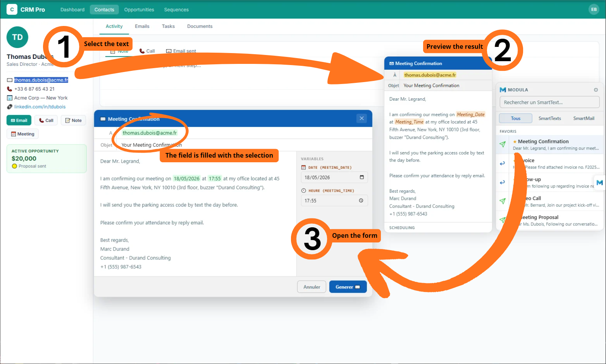Switch to the Tasks tab
The image size is (606, 364).
click(168, 26)
